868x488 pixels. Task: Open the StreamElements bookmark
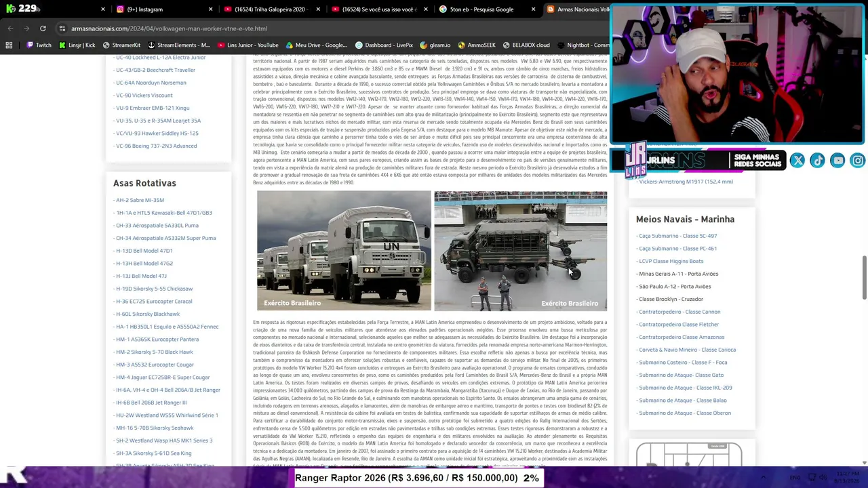178,45
